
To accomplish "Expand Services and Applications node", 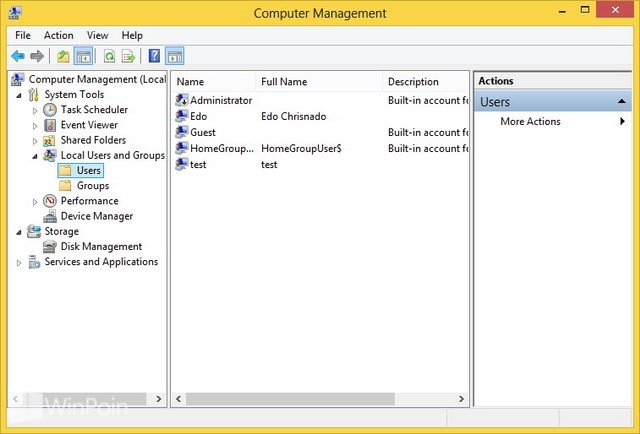I will tap(19, 263).
